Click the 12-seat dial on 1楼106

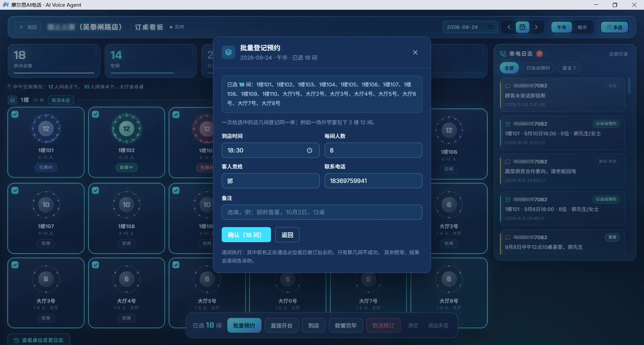pyautogui.click(x=449, y=130)
